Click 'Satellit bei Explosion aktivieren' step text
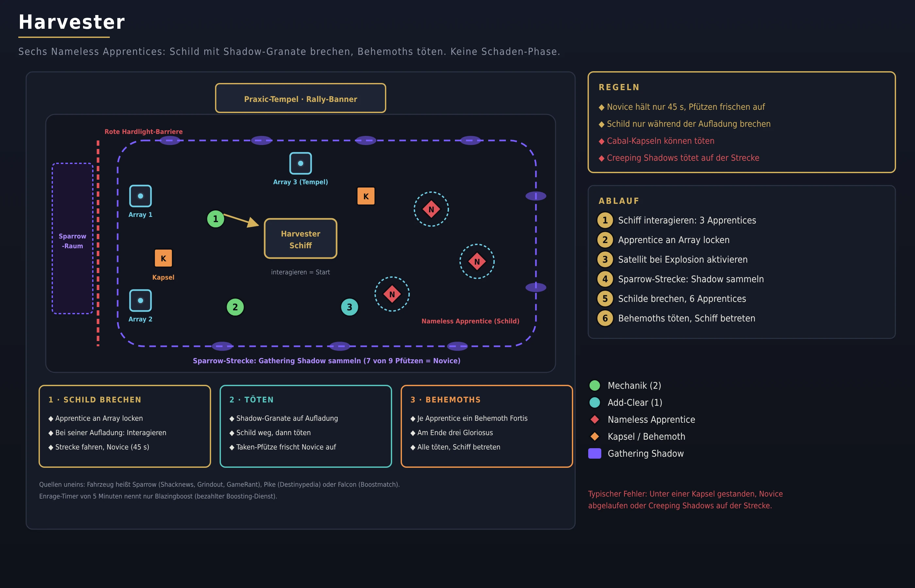 (x=683, y=260)
